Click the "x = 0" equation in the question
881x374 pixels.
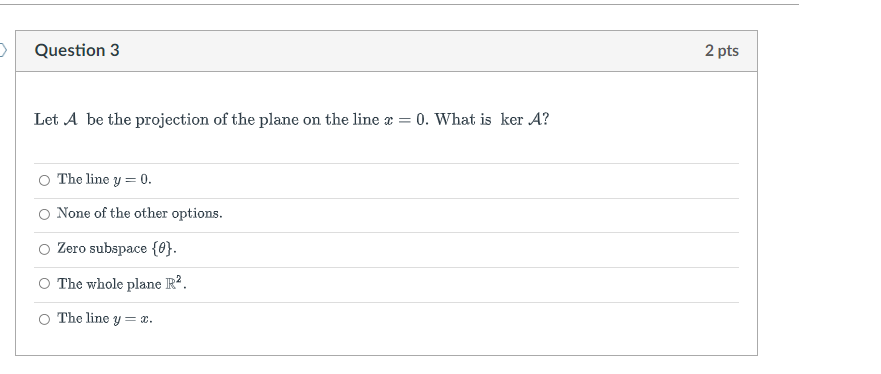click(x=406, y=120)
